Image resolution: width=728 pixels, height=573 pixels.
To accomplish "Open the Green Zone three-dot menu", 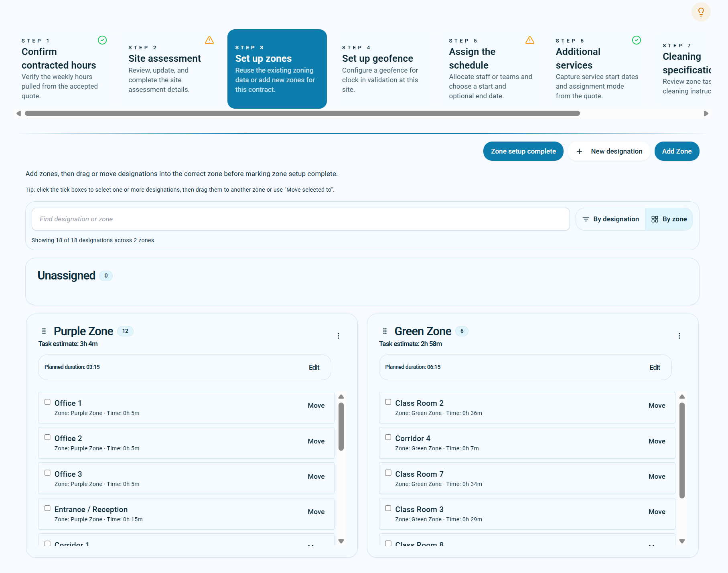I will coord(679,336).
